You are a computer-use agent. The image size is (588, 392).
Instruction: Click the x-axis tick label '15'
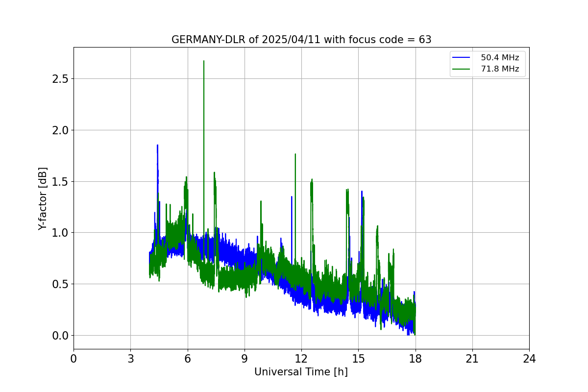[x=358, y=359]
